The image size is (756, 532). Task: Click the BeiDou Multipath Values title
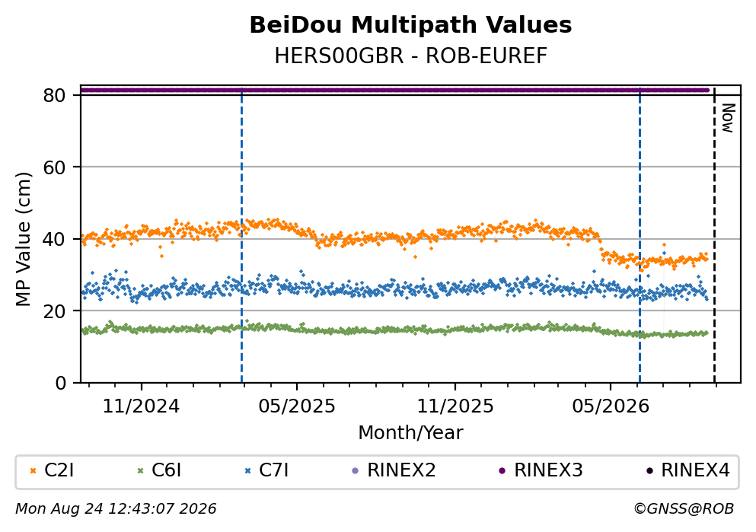[x=410, y=25]
